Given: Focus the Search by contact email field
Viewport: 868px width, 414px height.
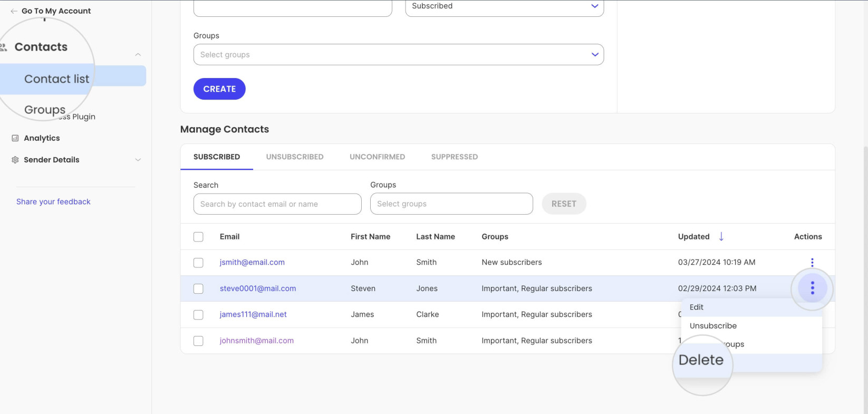Looking at the screenshot, I should 277,204.
